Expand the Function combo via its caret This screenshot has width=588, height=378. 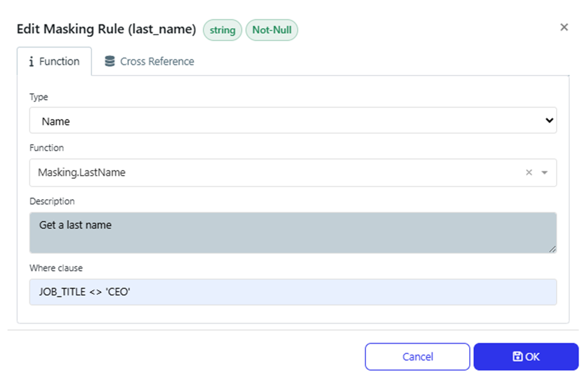coord(543,172)
